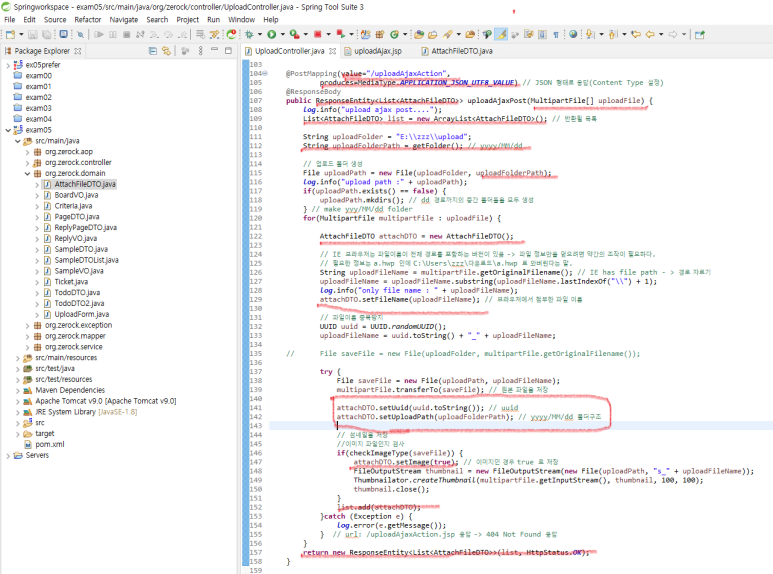Click the New file wizard icon
Screen dimensions: 773x574
point(10,35)
